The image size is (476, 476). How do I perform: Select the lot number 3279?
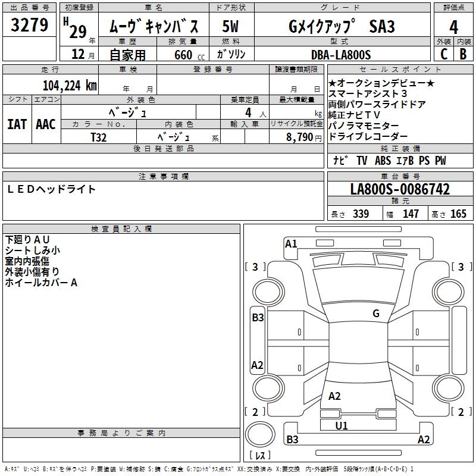(29, 27)
